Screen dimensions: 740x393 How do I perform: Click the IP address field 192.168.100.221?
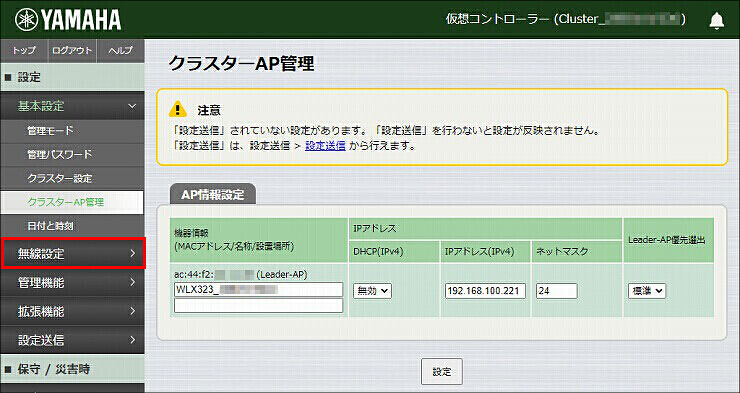(485, 291)
